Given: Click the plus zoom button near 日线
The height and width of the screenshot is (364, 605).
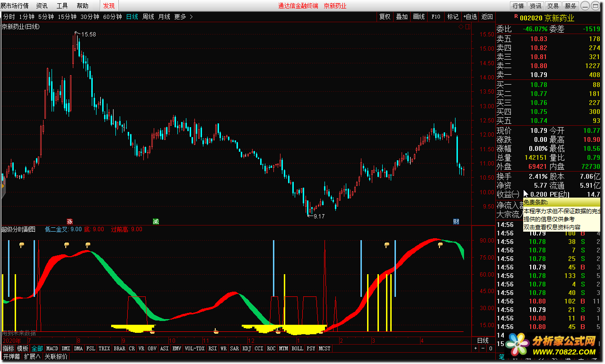Looking at the screenshot, I should (475, 348).
